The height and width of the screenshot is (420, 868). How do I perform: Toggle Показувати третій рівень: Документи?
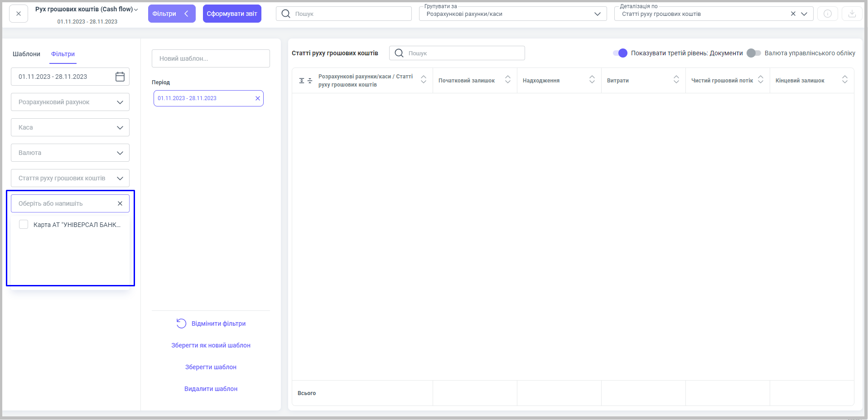tap(620, 53)
